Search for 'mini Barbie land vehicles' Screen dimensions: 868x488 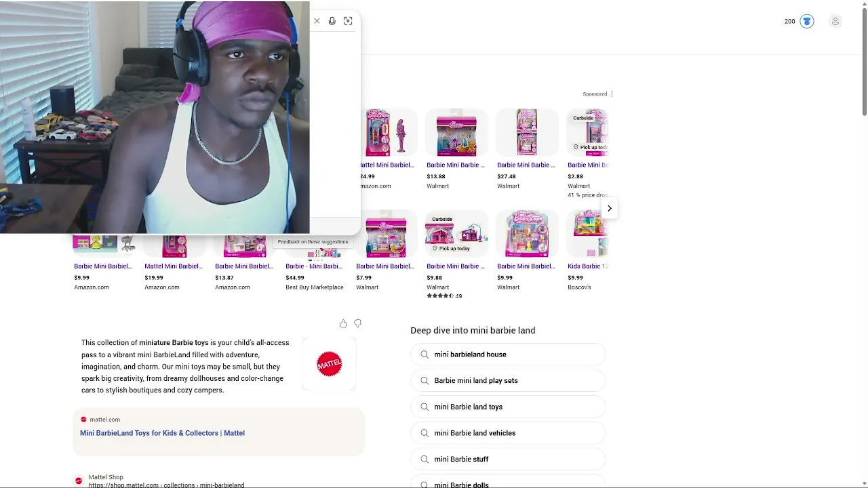(x=508, y=433)
